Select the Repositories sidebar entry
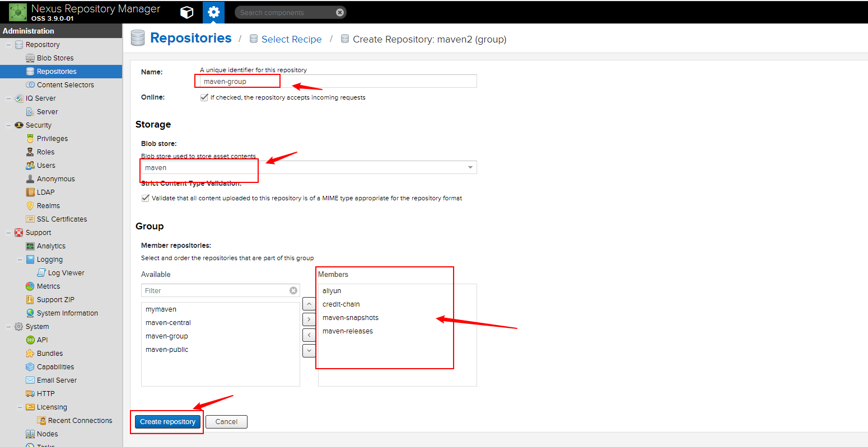Viewport: 868px width, 447px height. click(61, 72)
